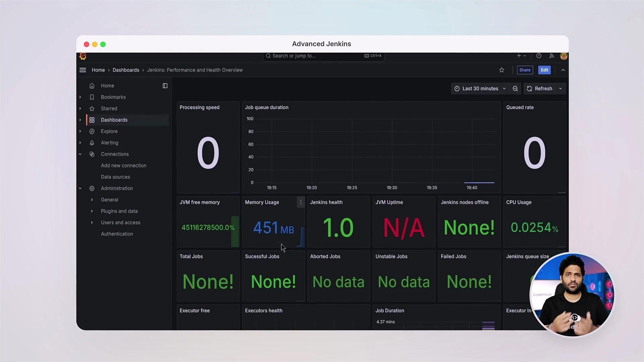Open Authentication settings
The height and width of the screenshot is (362, 644).
tap(117, 234)
